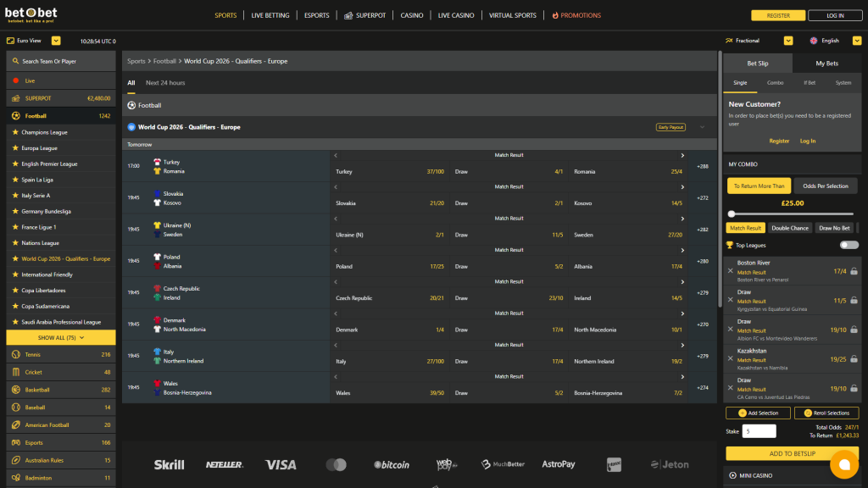Viewport: 868px width, 488px height.
Task: Select To Return More Than option
Action: [759, 186]
